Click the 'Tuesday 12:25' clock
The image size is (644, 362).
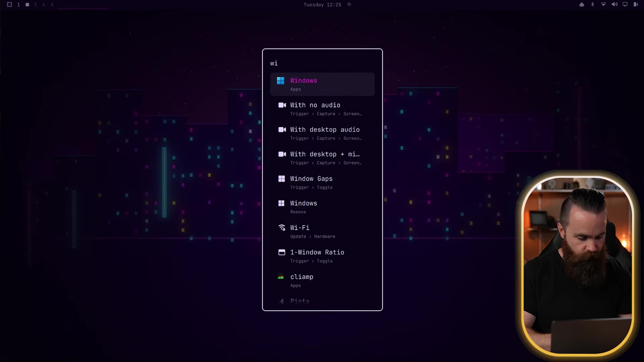pyautogui.click(x=322, y=5)
